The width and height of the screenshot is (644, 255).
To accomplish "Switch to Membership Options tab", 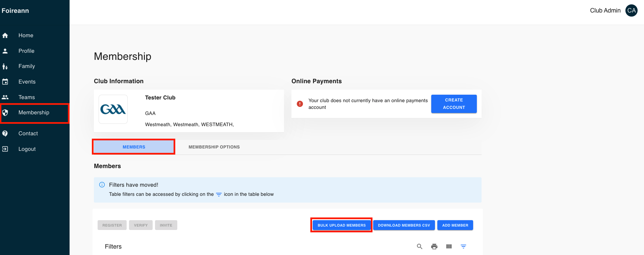I will [x=214, y=147].
